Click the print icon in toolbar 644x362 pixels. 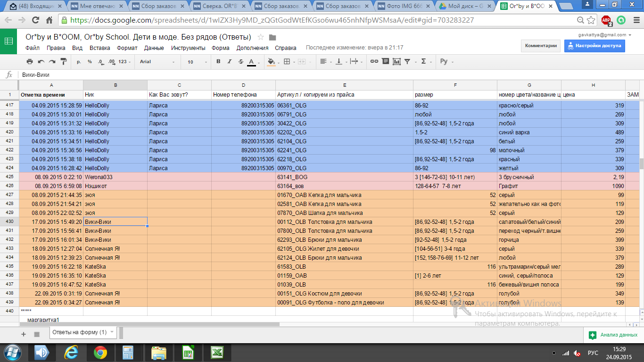(30, 62)
